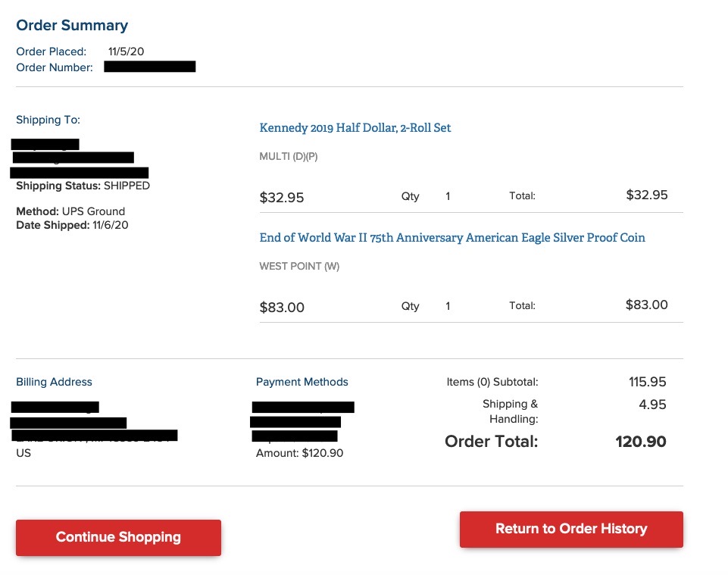Image resolution: width=728 pixels, height=575 pixels.
Task: Click the UPS Ground shipping method text
Action: click(x=93, y=211)
